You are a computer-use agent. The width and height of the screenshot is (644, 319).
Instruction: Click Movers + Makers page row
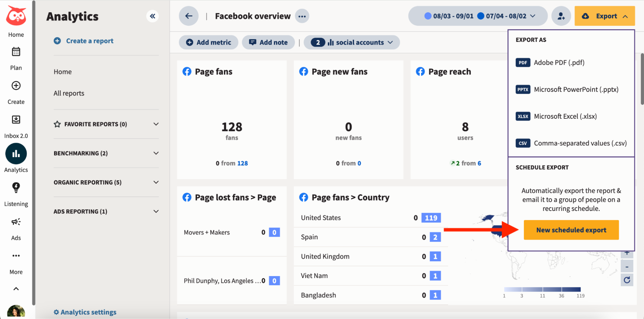(x=232, y=232)
